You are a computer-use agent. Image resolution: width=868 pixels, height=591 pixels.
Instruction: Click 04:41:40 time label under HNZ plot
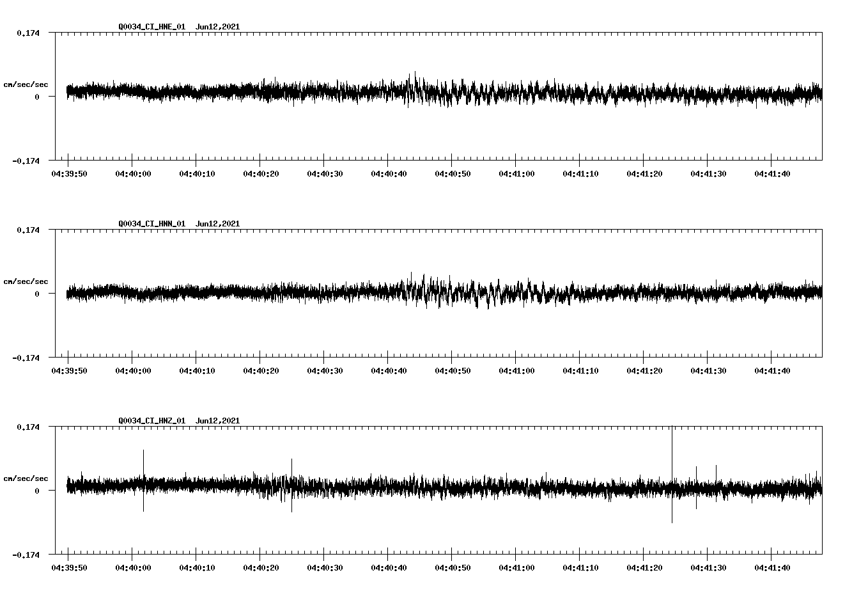click(772, 568)
